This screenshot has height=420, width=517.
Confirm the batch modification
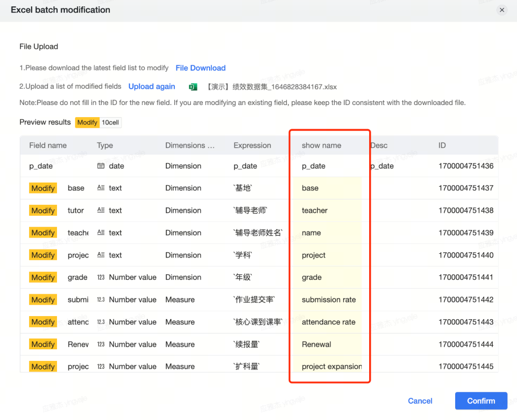tap(481, 401)
